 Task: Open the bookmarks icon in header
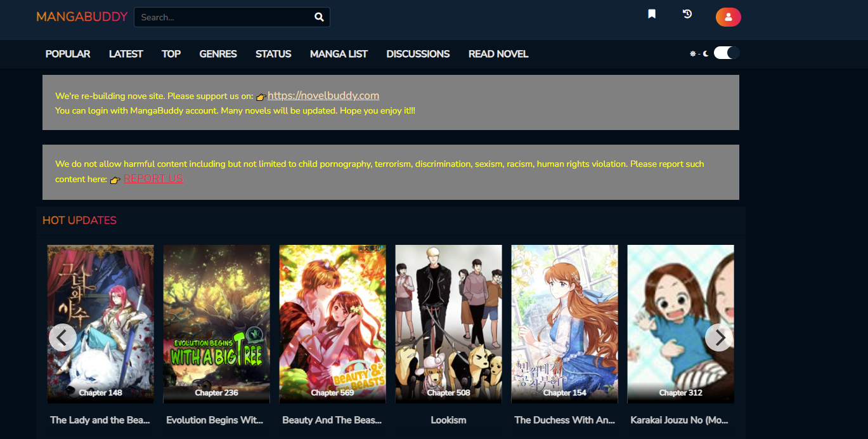pos(651,14)
